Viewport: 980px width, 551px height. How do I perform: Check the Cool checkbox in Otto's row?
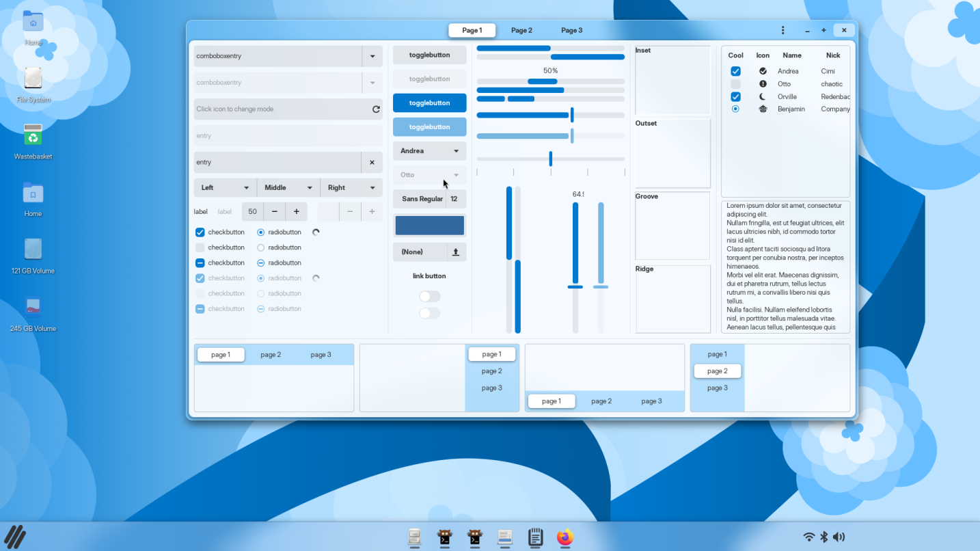point(735,84)
